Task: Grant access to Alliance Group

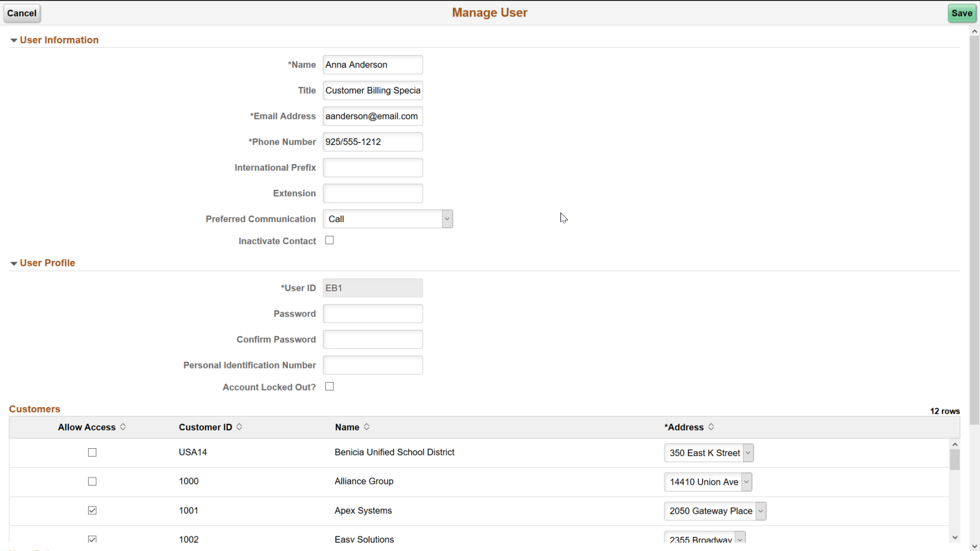Action: (x=92, y=481)
